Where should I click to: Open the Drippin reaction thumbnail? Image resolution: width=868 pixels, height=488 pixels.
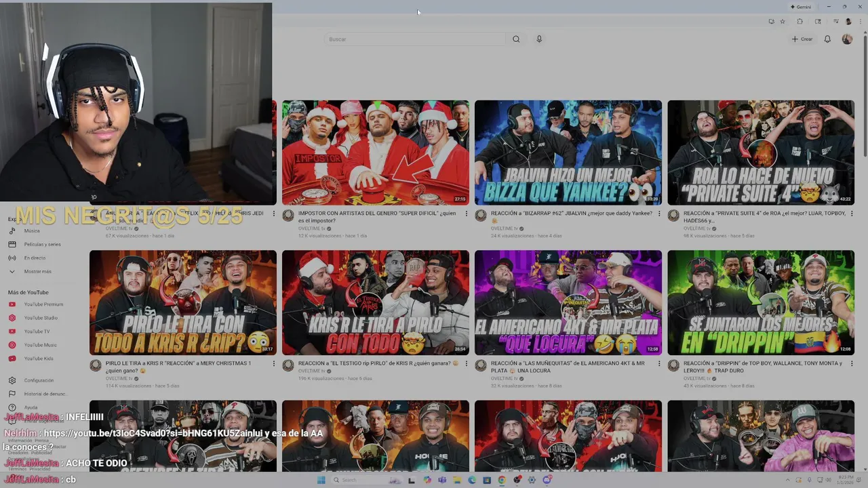(761, 303)
